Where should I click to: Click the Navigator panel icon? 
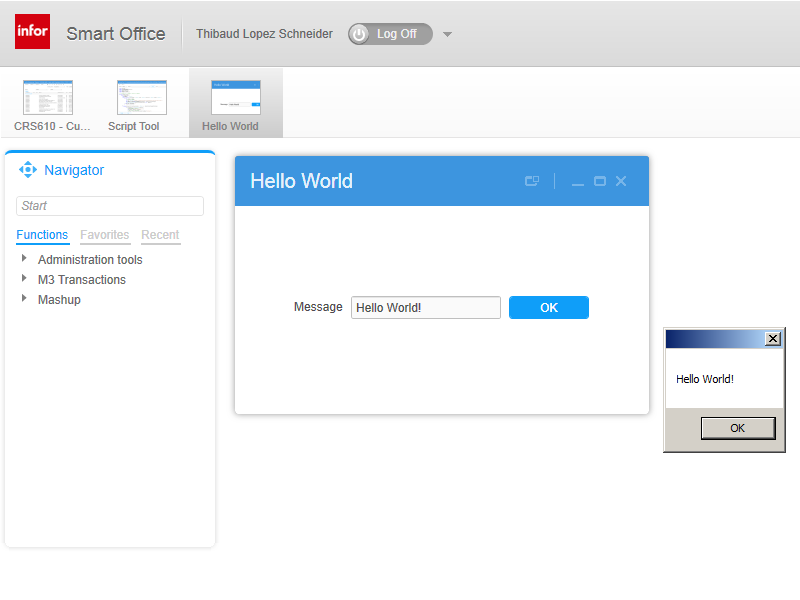tap(28, 170)
